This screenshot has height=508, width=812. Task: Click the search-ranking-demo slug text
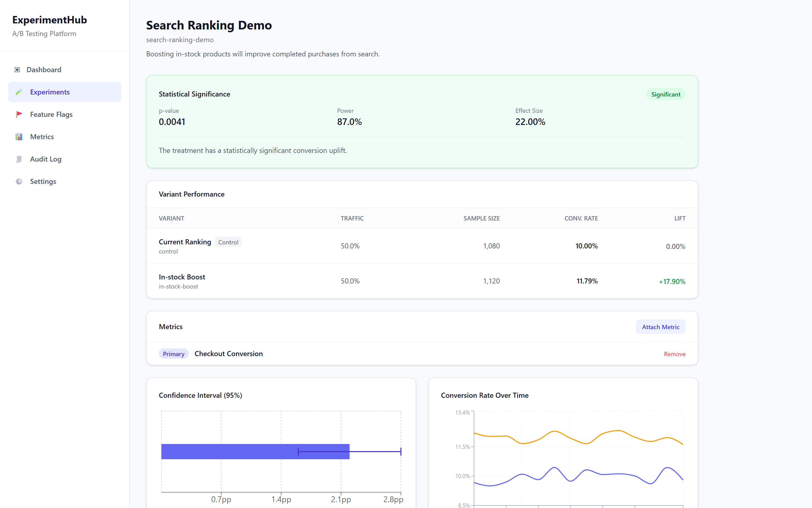click(x=180, y=40)
